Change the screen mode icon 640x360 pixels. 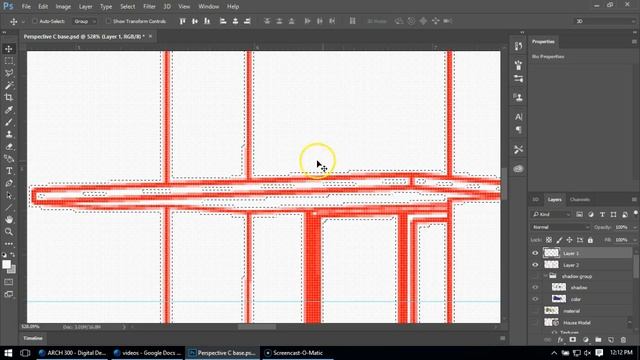(x=9, y=294)
